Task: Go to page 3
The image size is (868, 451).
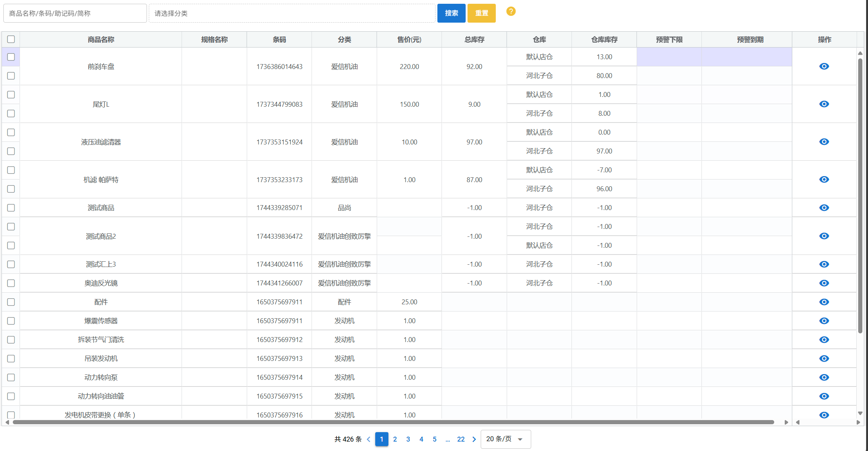Action: [408, 439]
